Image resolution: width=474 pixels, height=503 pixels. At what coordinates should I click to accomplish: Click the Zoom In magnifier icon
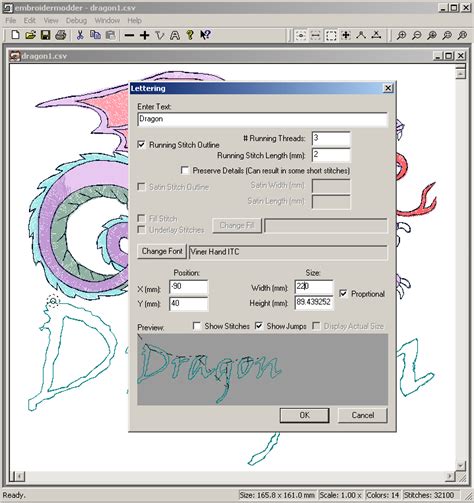pyautogui.click(x=402, y=35)
